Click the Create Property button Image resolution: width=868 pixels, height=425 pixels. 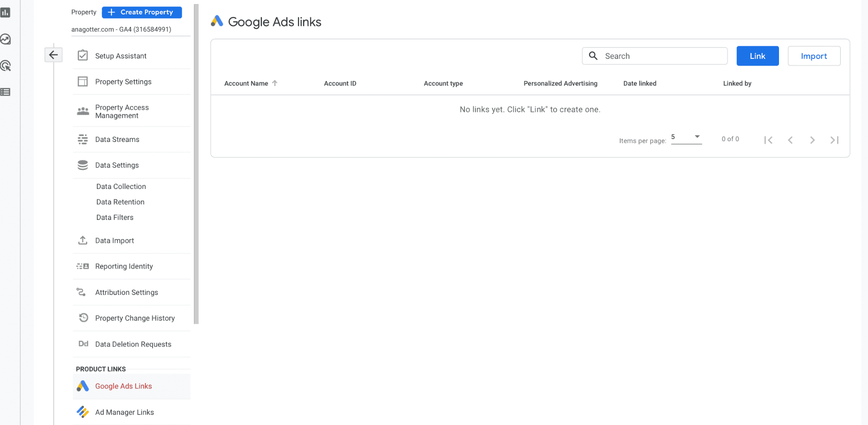point(142,12)
